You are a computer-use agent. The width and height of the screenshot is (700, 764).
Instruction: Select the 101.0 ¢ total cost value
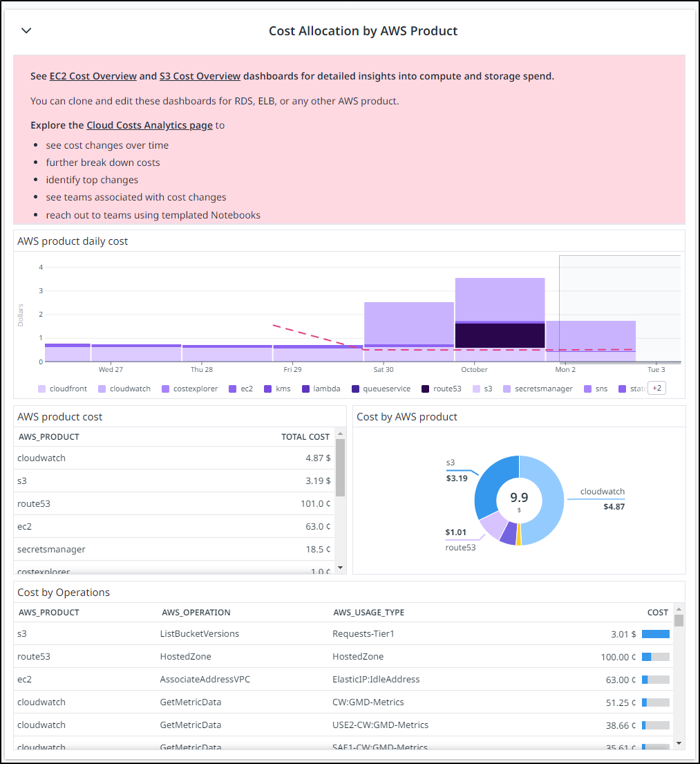315,504
